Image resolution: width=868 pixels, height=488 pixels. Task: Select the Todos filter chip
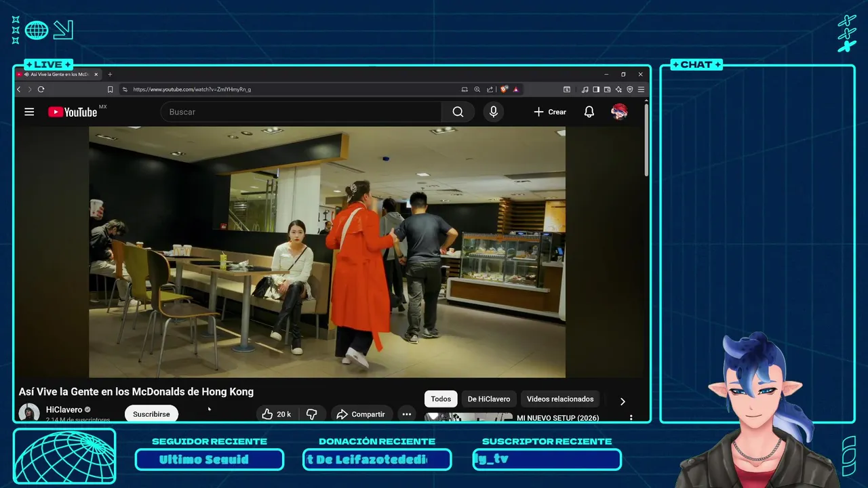pyautogui.click(x=441, y=399)
